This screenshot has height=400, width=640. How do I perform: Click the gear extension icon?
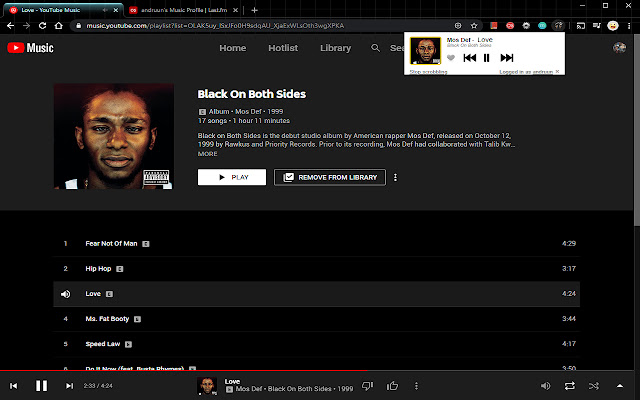[x=526, y=26]
